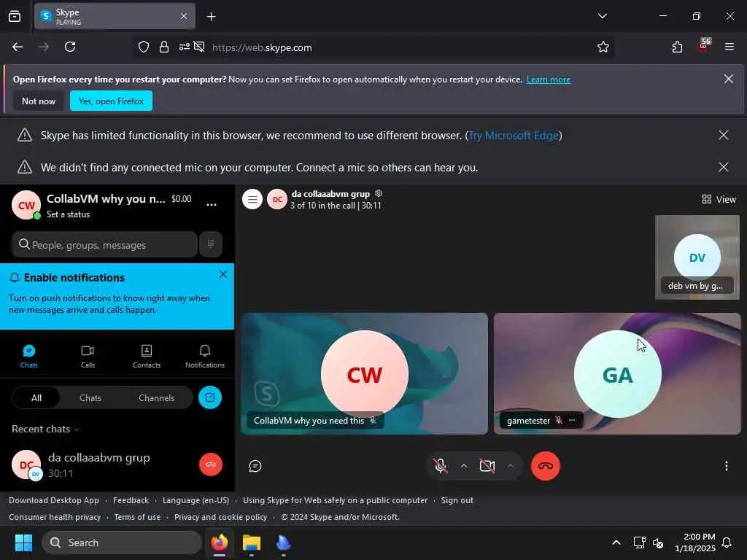End the call with red hang-up button

[x=546, y=466]
